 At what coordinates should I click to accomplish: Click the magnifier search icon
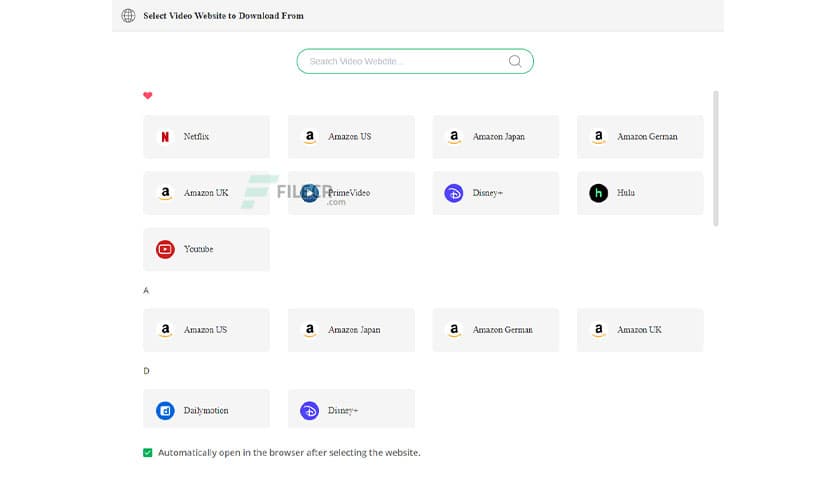coord(515,61)
